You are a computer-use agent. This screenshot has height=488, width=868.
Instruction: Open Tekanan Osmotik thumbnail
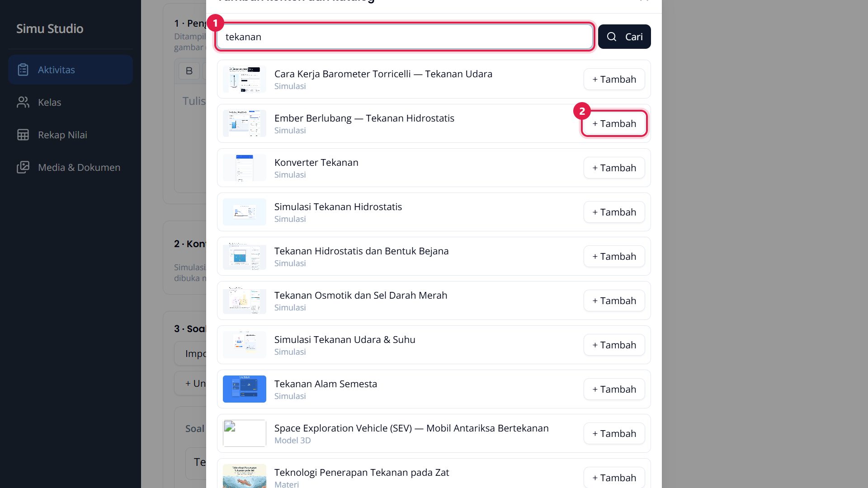(x=245, y=300)
